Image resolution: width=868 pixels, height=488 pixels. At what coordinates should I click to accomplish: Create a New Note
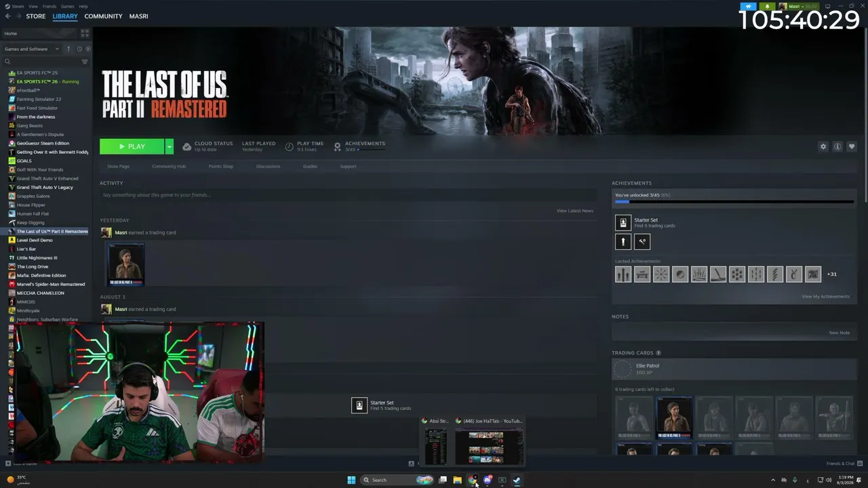coord(840,333)
